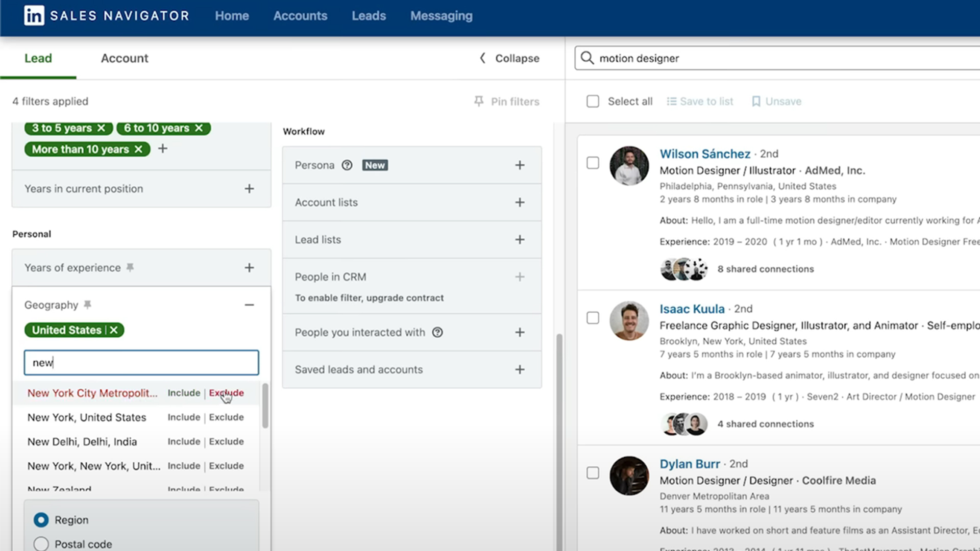Check the box for Wilson Sánchez
Image resolution: width=980 pixels, height=551 pixels.
coord(593,163)
